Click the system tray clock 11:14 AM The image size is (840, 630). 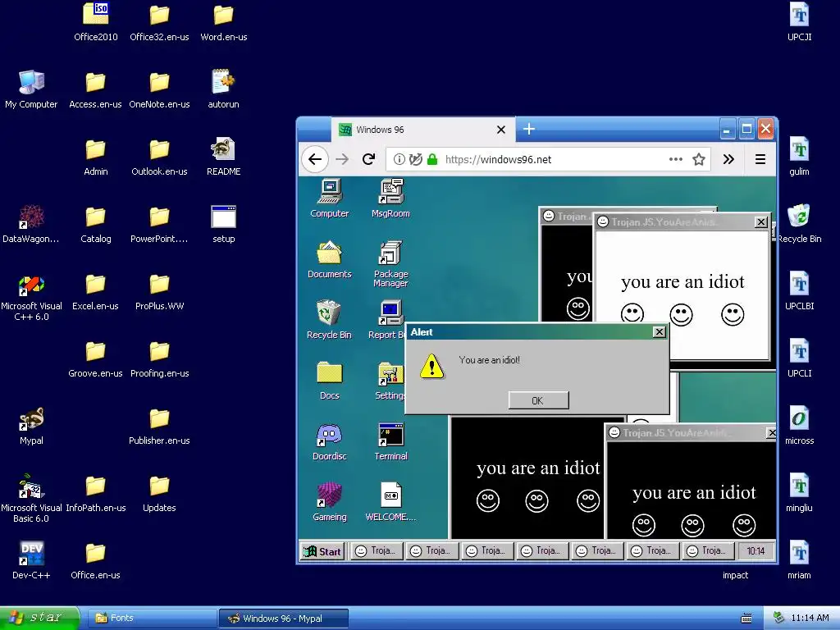[810, 619]
